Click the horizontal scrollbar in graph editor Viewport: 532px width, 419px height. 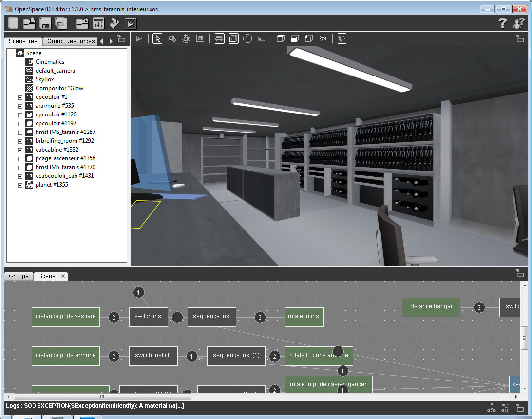click(244, 397)
